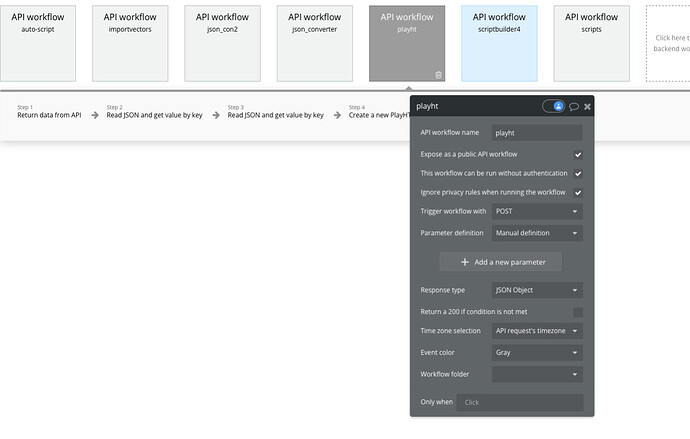Open Workflow folder dropdown
This screenshot has width=690, height=439.
click(537, 374)
